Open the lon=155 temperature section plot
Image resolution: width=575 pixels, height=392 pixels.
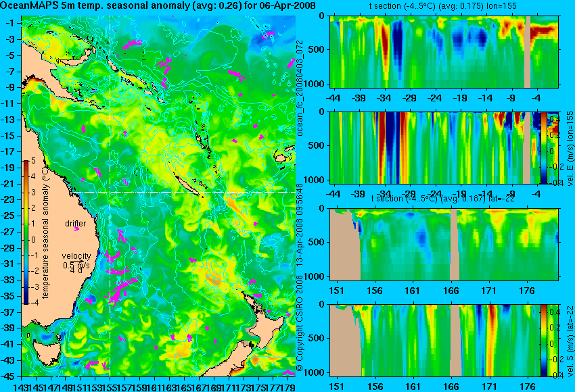(444, 51)
